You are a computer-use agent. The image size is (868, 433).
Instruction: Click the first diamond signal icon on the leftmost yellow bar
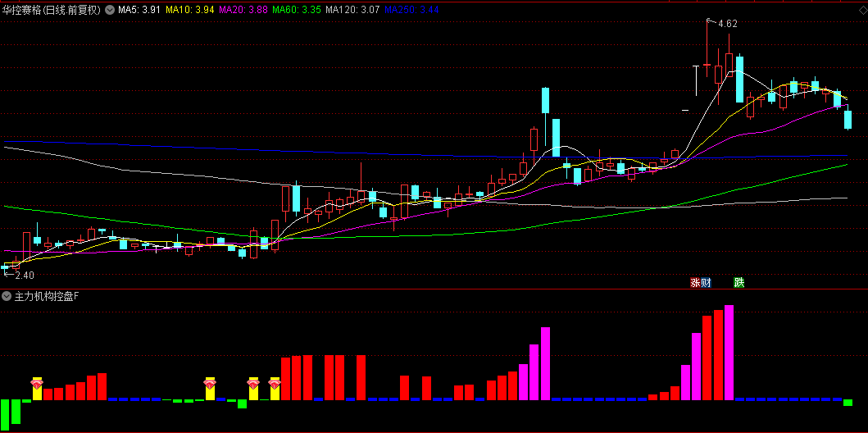coord(37,383)
